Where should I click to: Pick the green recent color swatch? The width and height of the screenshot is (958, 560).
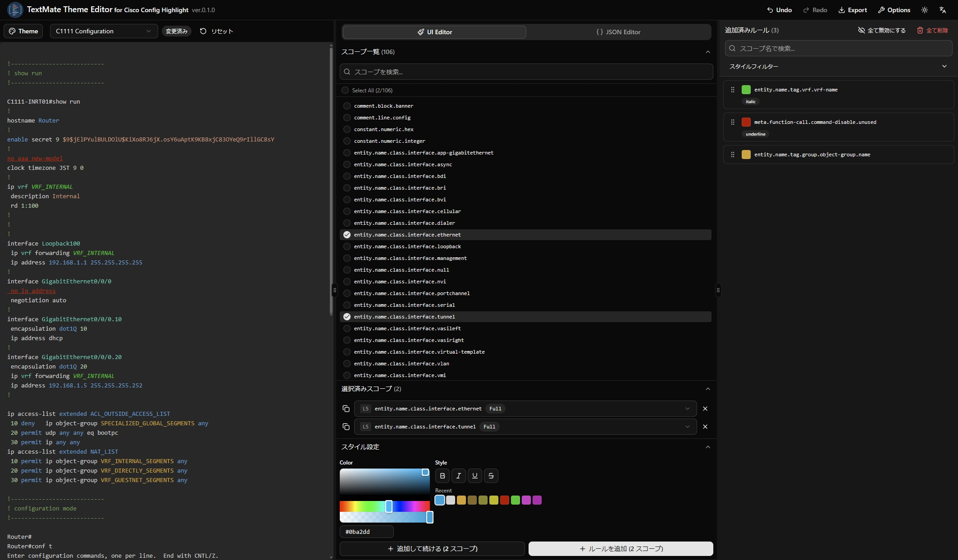coord(515,500)
